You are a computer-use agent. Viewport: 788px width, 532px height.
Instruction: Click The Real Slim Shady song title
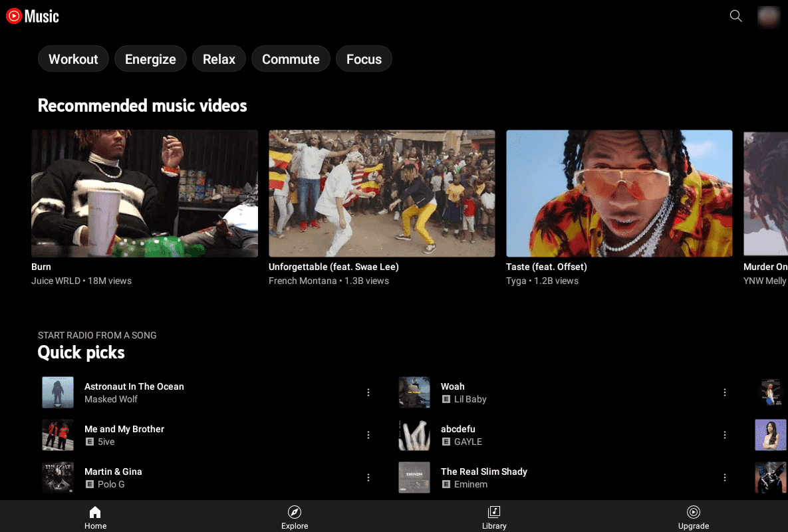[x=484, y=471]
